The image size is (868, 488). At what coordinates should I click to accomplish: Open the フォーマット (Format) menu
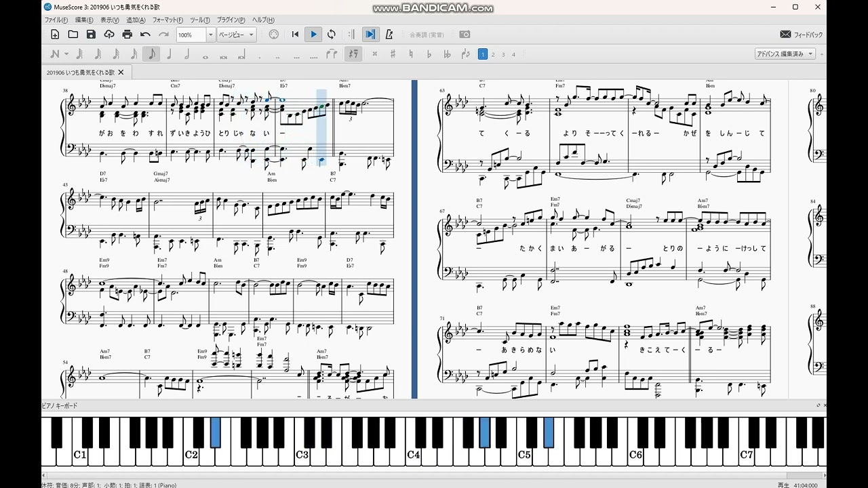[x=168, y=20]
